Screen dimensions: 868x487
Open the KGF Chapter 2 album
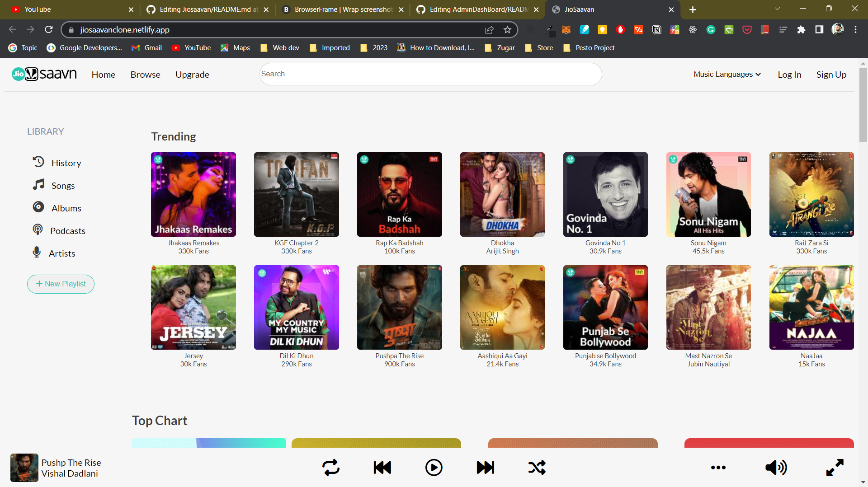point(296,194)
